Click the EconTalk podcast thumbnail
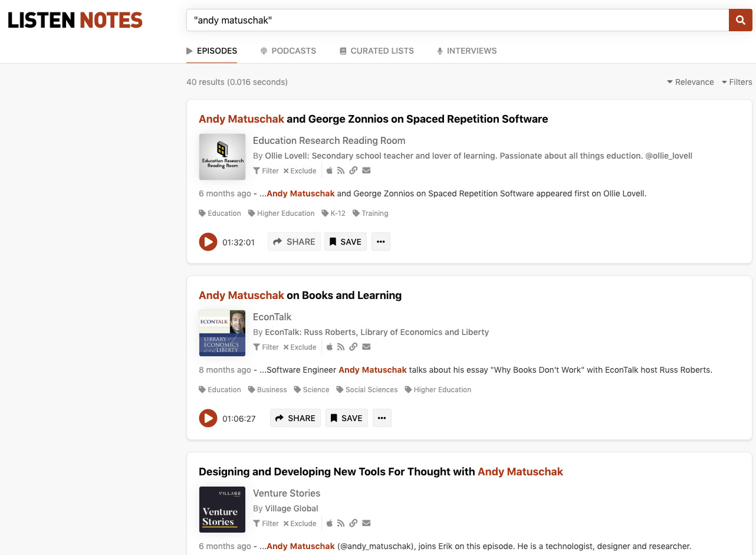 222,333
